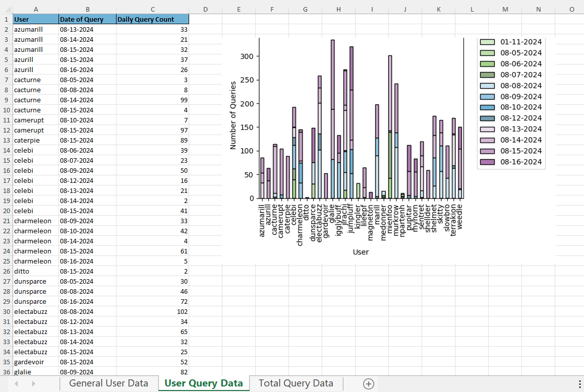Select row 20 header

coord(7,211)
